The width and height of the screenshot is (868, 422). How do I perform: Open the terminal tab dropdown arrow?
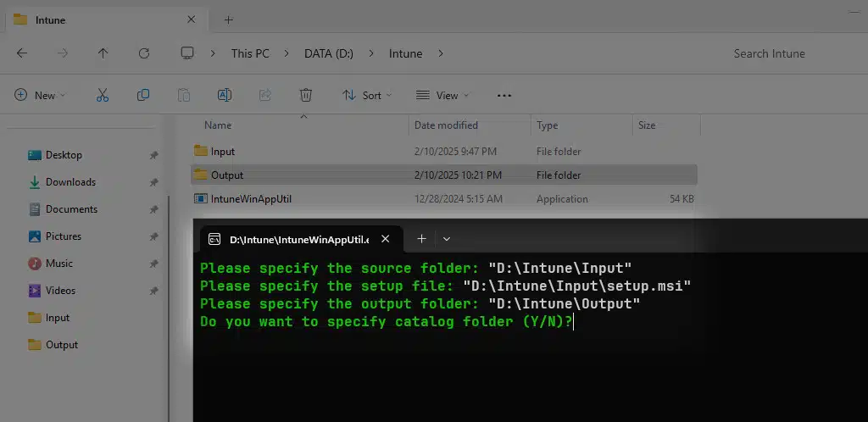click(x=447, y=239)
